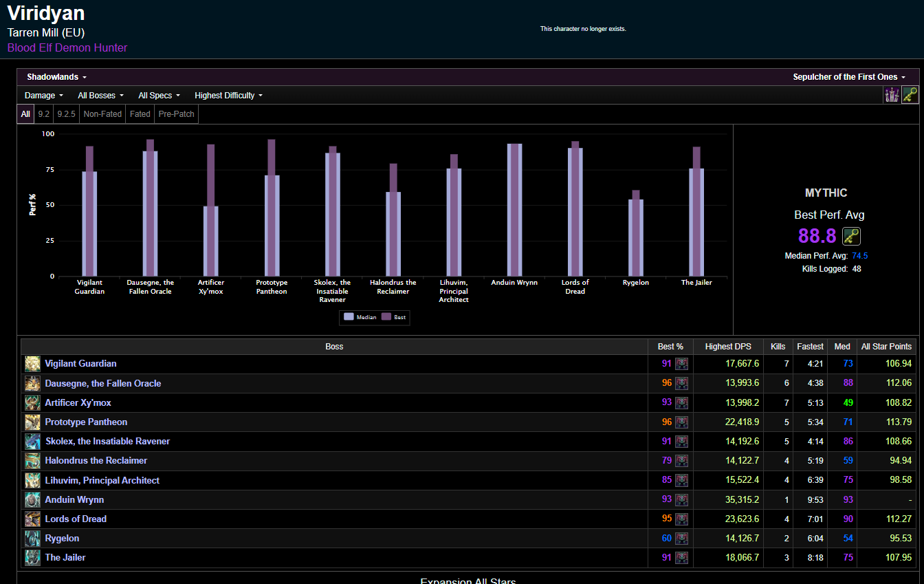
Task: Select the All tab
Action: pyautogui.click(x=25, y=114)
